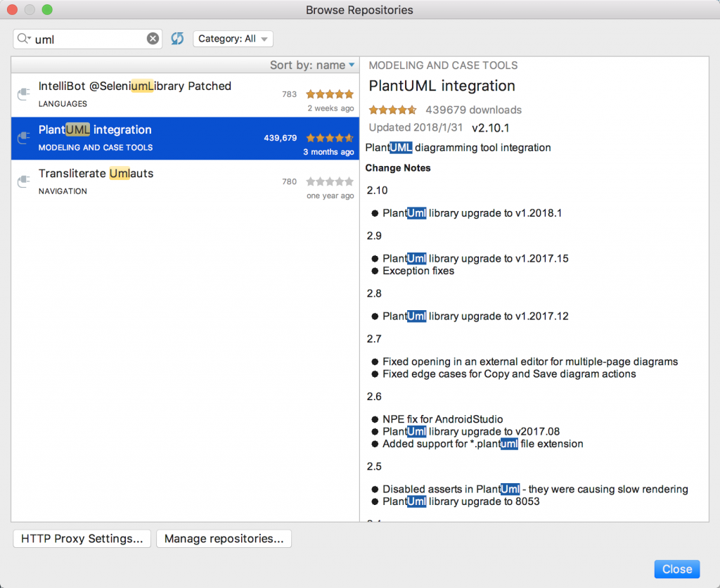Click IntelliBot five-star rating
Image resolution: width=720 pixels, height=588 pixels.
pos(330,94)
